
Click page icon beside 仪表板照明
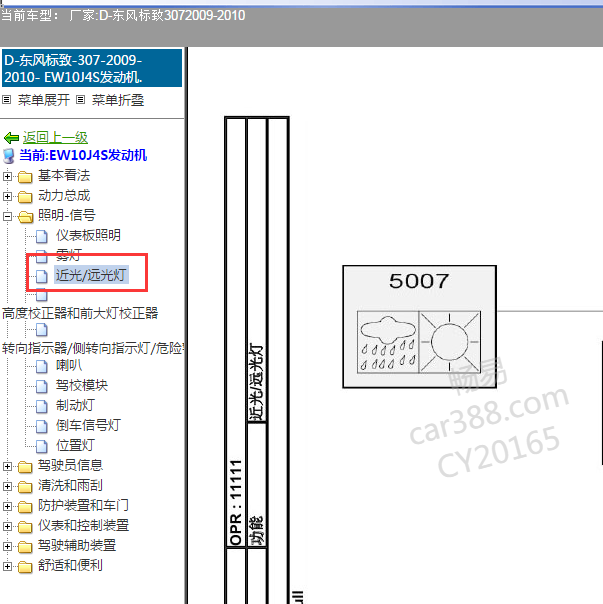[x=42, y=236]
